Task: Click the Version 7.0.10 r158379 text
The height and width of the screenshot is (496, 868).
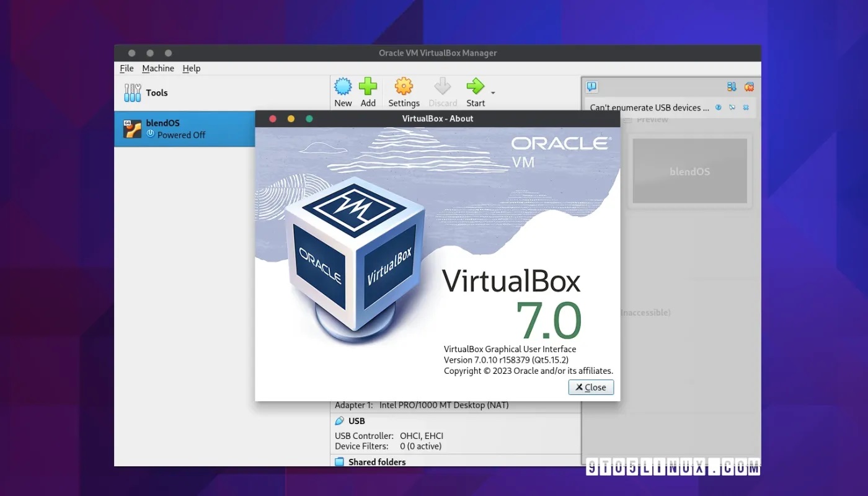Action: [506, 360]
